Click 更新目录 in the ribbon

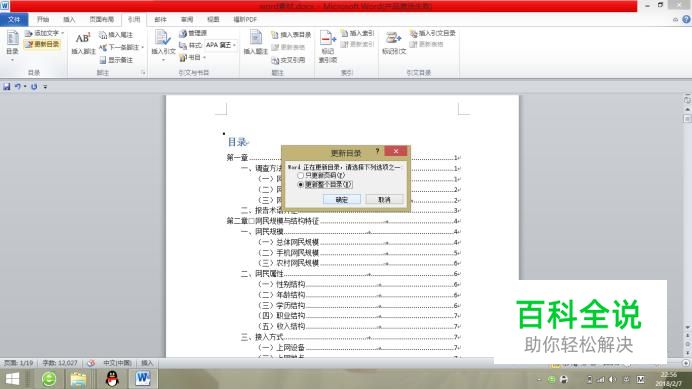pos(42,44)
